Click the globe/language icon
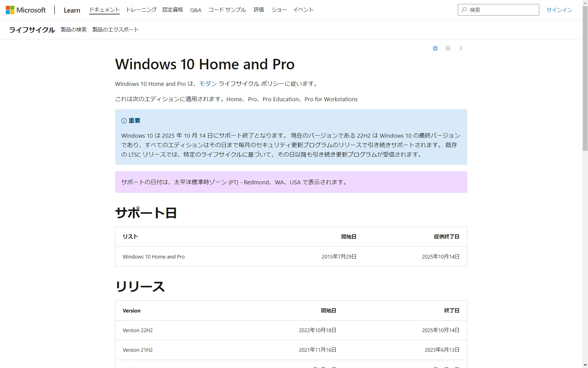Viewport: 588px width, 368px height. [x=435, y=48]
